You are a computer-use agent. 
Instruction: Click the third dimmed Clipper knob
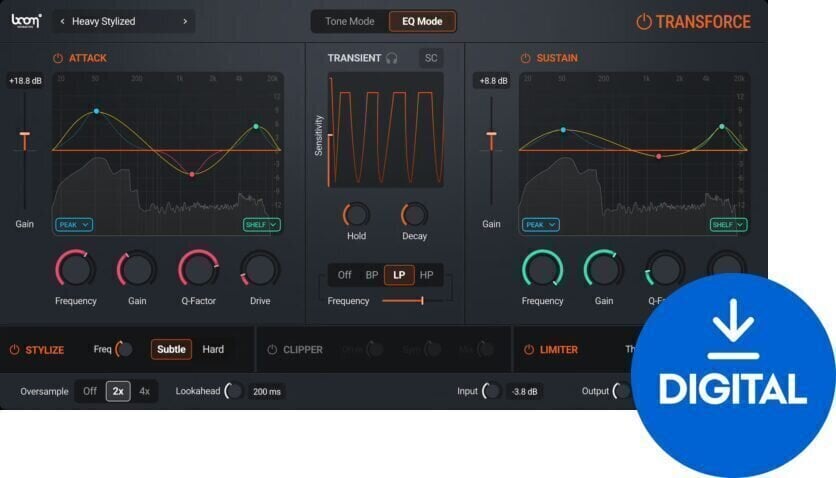click(486, 349)
